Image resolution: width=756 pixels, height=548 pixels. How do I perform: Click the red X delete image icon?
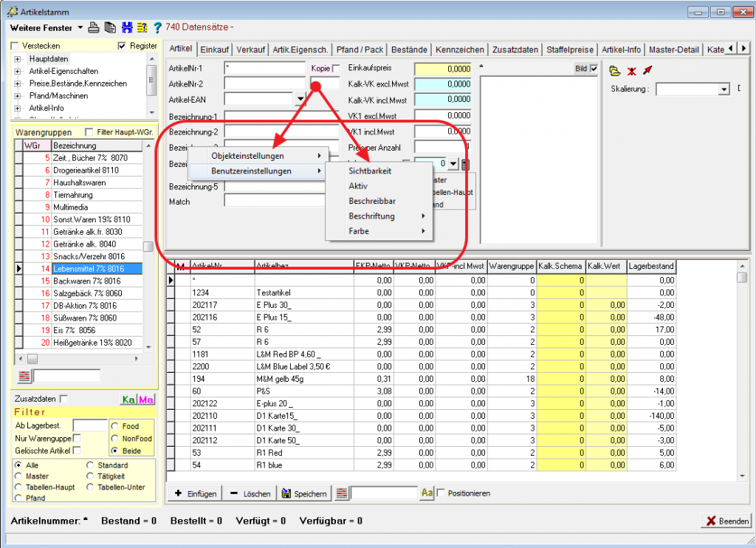632,72
